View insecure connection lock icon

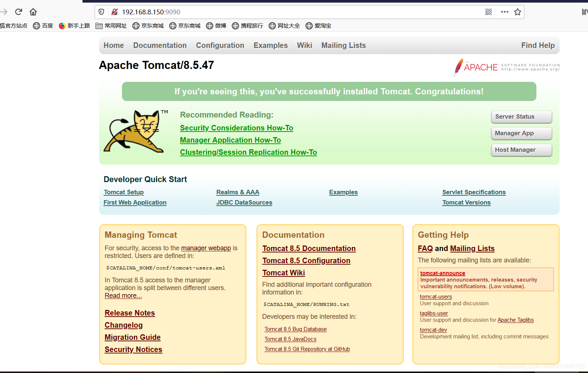point(115,12)
